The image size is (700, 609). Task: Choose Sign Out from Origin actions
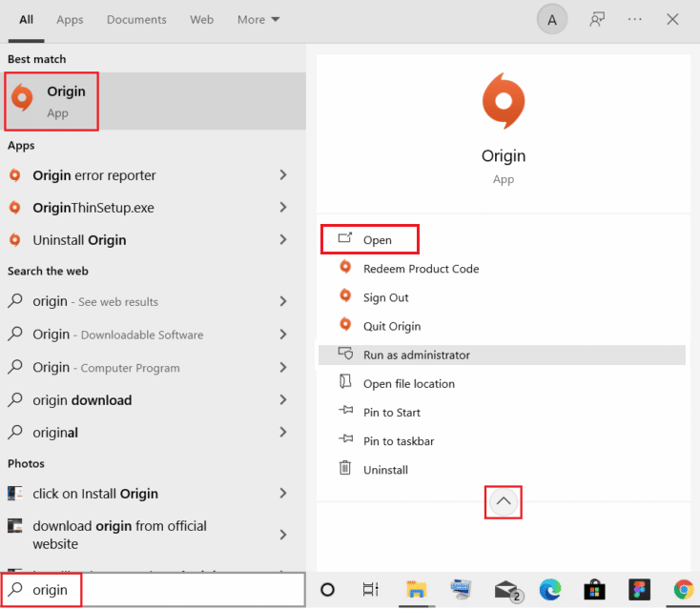[385, 297]
